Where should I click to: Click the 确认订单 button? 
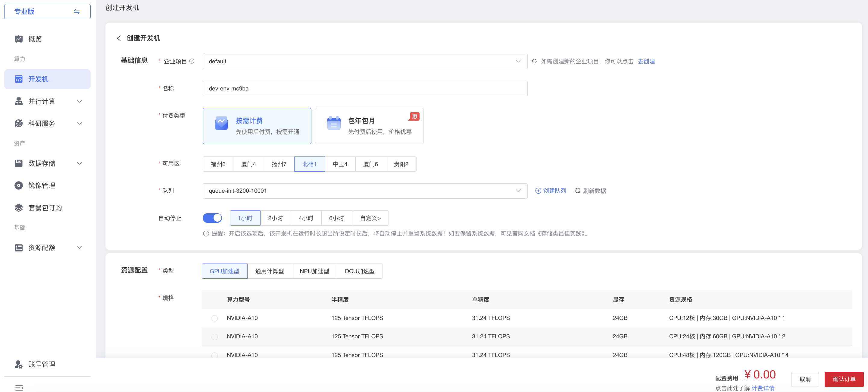(x=844, y=379)
